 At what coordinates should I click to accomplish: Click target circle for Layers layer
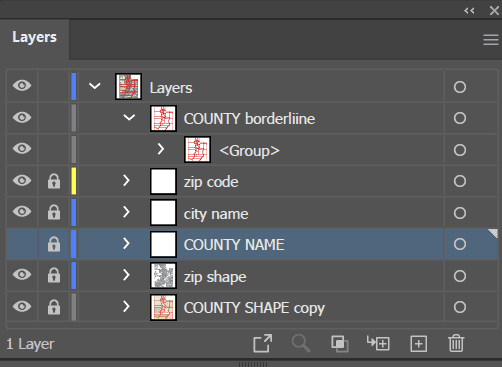(460, 87)
